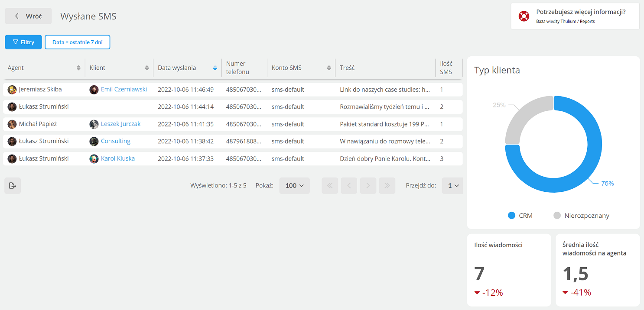Click the Consulting client avatar

pos(94,142)
